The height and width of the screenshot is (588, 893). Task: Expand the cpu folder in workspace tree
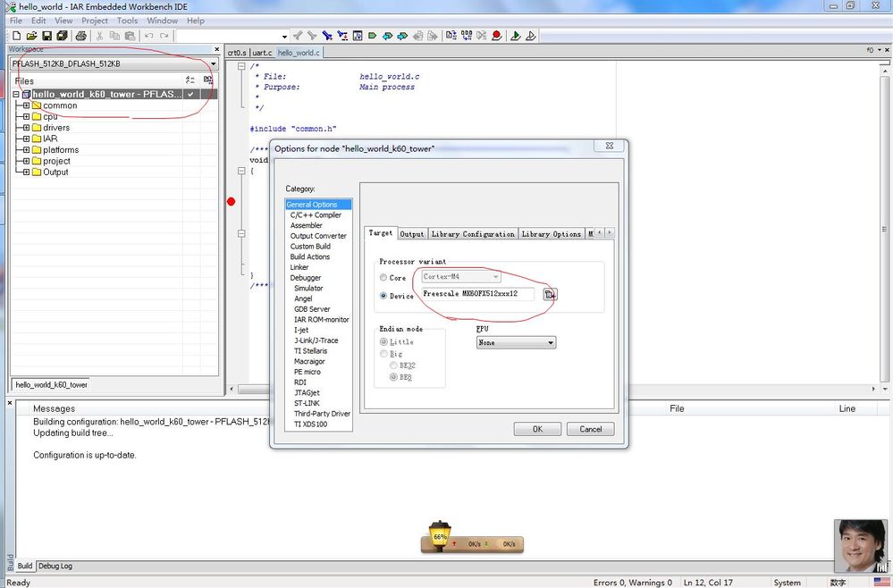(26, 117)
